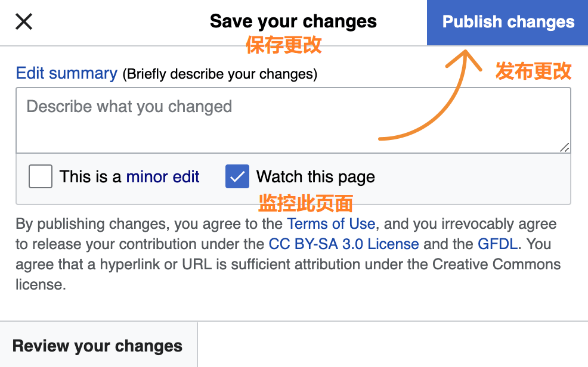
Task: Open the changes review section
Action: click(98, 346)
